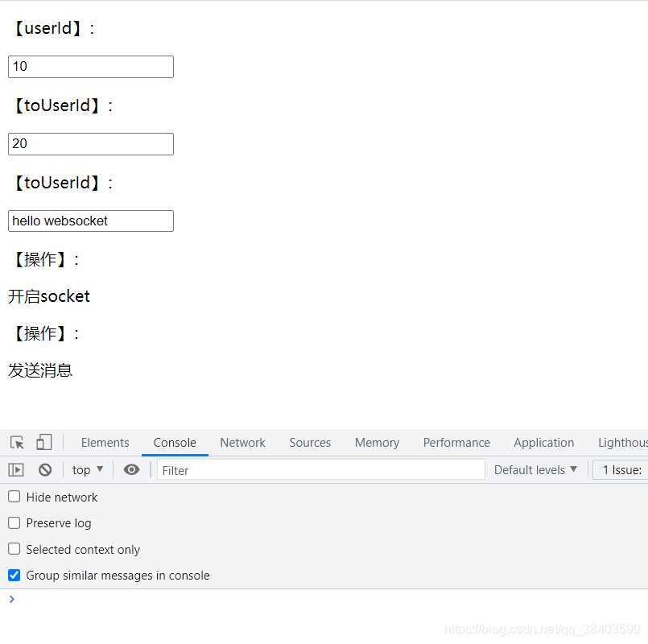Open the 1 Issue notification

click(619, 469)
